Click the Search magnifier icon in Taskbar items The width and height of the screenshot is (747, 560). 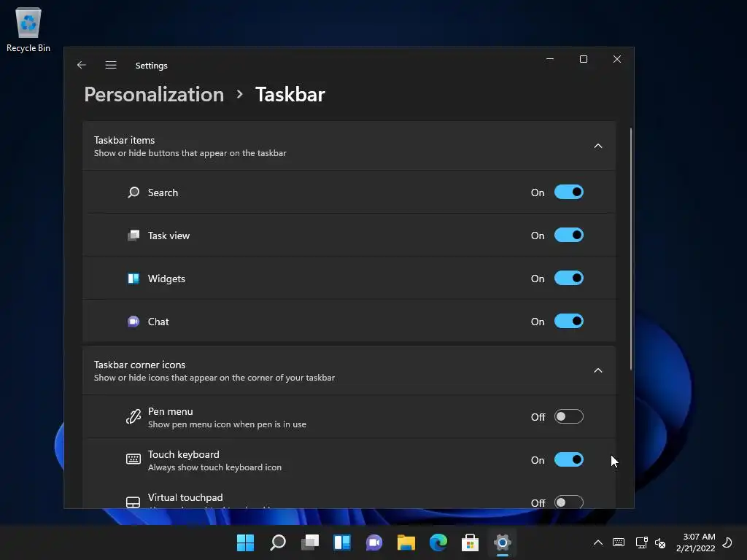[133, 192]
